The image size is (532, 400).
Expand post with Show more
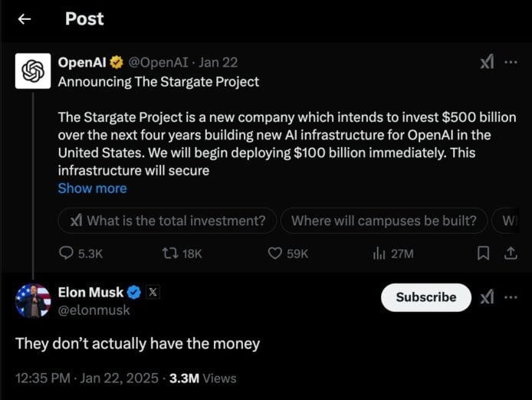tap(92, 188)
